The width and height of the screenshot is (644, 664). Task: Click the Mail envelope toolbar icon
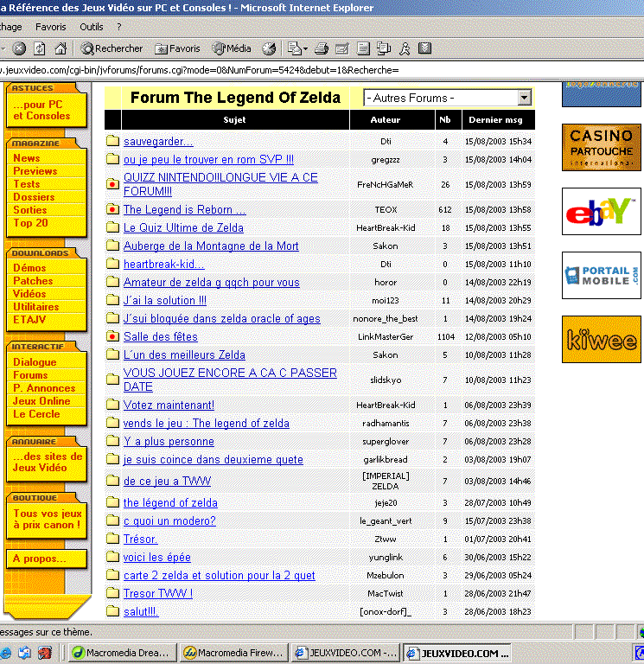pyautogui.click(x=294, y=48)
